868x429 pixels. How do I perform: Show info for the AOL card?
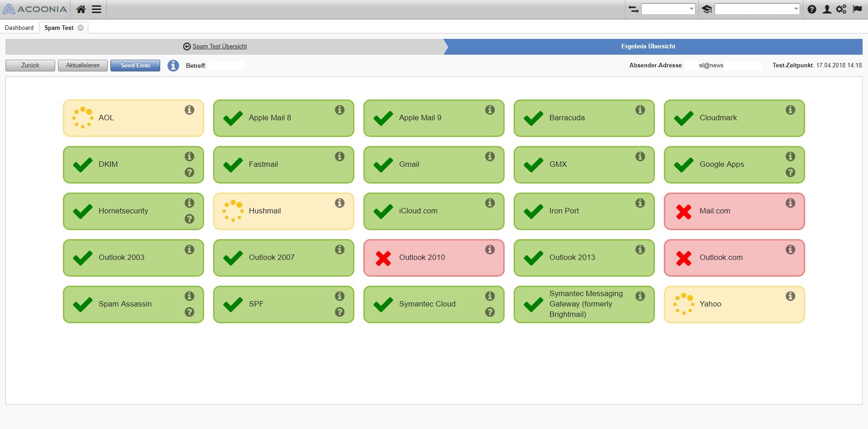tap(190, 110)
